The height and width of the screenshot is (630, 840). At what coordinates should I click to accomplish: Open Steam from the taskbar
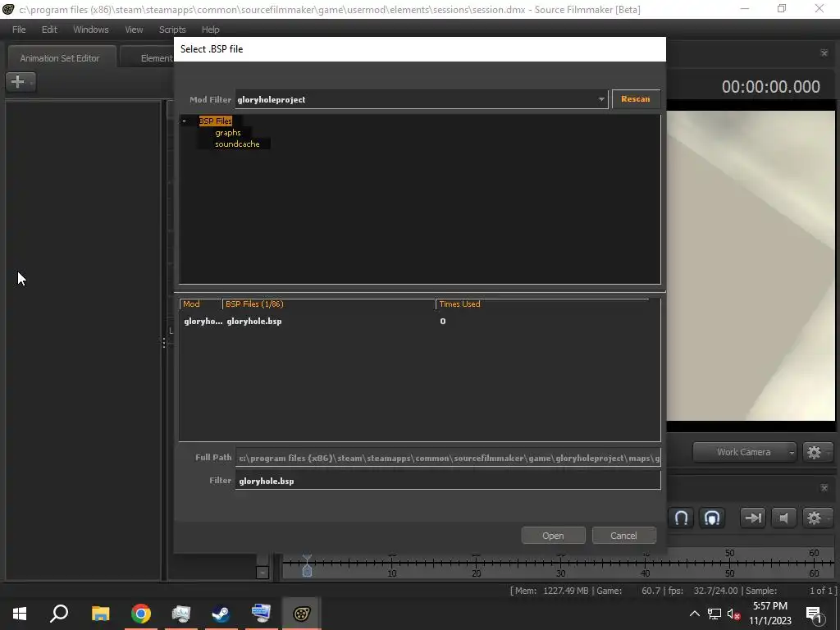[x=221, y=614]
